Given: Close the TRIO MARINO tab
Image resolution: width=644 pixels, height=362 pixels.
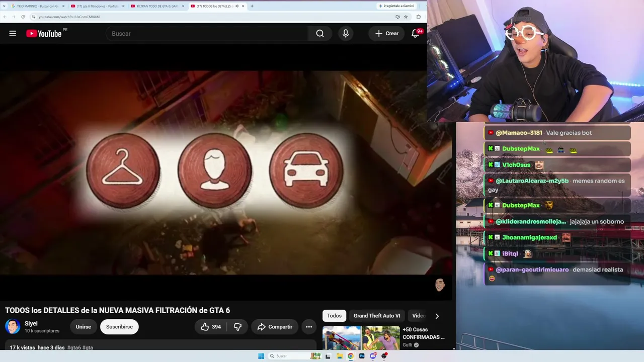Looking at the screenshot, I should pos(63,6).
